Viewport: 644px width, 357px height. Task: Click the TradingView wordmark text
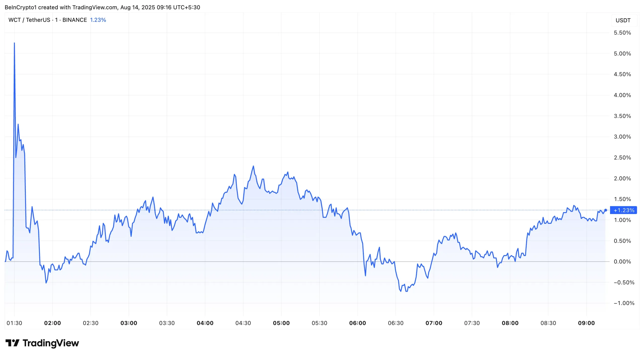coord(51,343)
